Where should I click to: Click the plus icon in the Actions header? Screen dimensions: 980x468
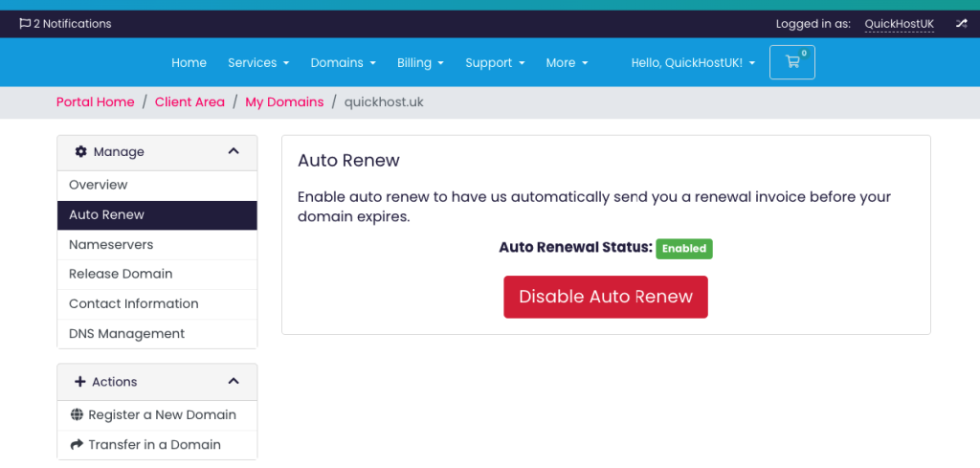(79, 381)
